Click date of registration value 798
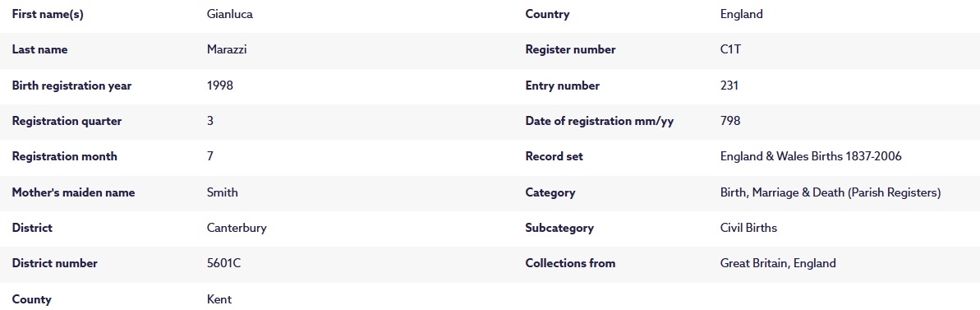980x310 pixels. [x=730, y=121]
